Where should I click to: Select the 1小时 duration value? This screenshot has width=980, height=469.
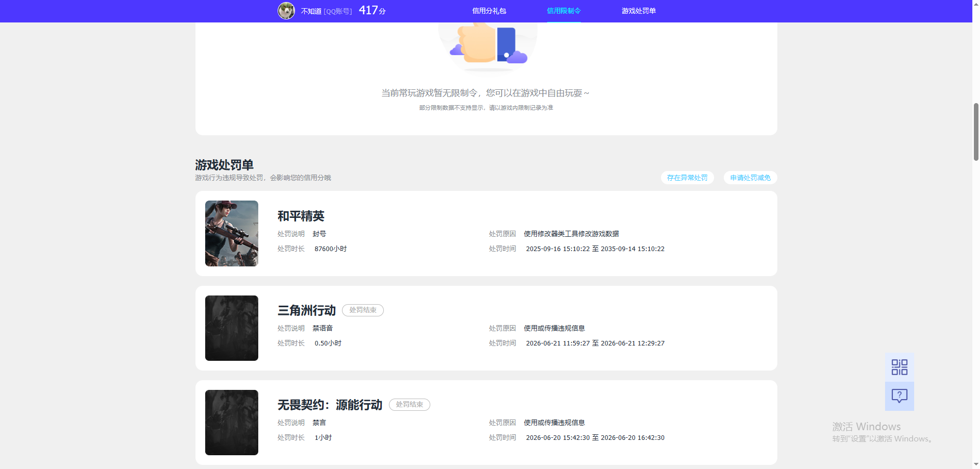(323, 438)
